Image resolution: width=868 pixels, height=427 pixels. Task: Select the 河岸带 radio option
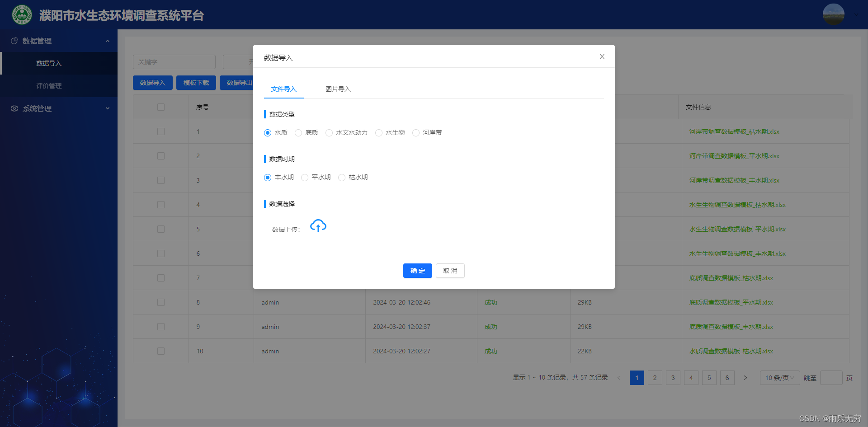click(416, 133)
